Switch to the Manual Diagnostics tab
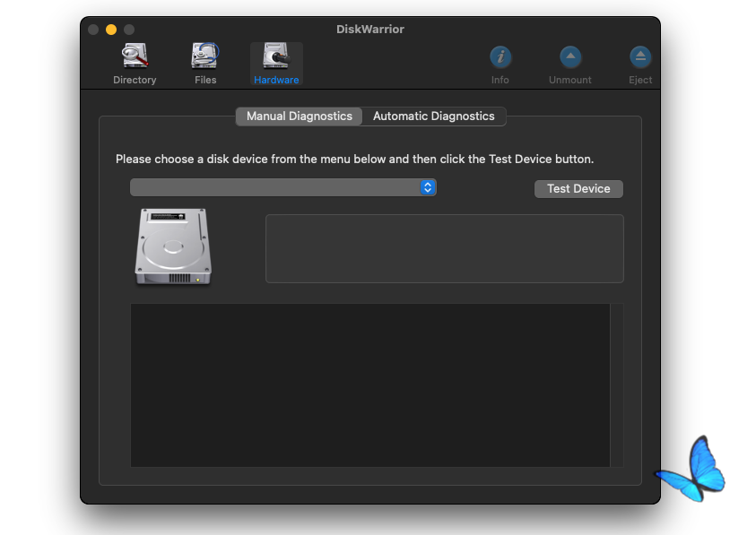 299,116
